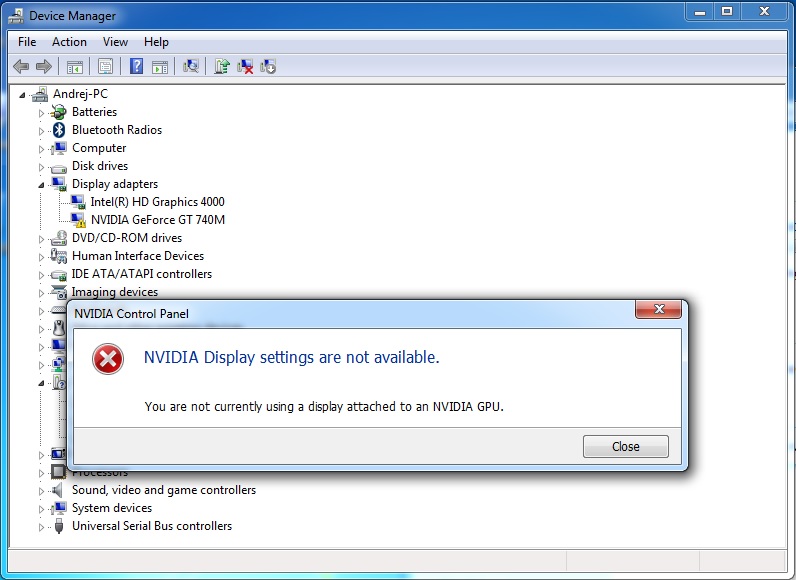Select the Batteries category icon
Viewport: 796px width, 580px height.
pos(59,112)
